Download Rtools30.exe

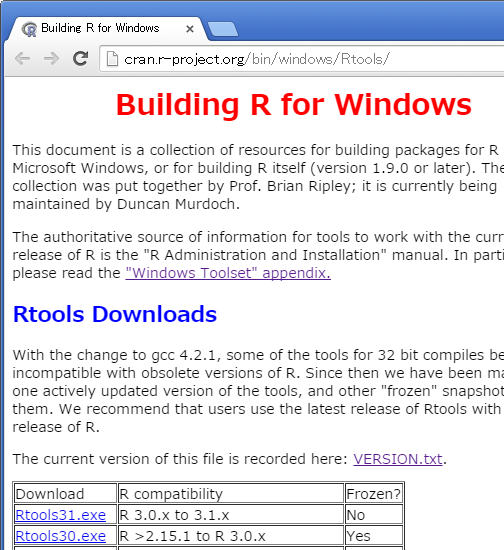coord(61,536)
